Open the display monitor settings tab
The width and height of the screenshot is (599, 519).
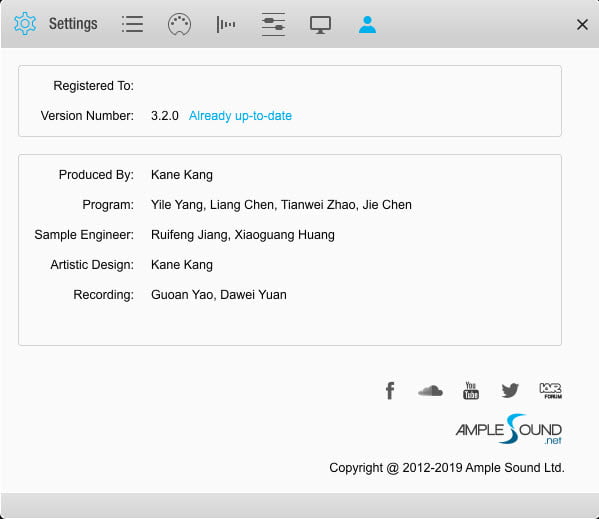click(320, 25)
